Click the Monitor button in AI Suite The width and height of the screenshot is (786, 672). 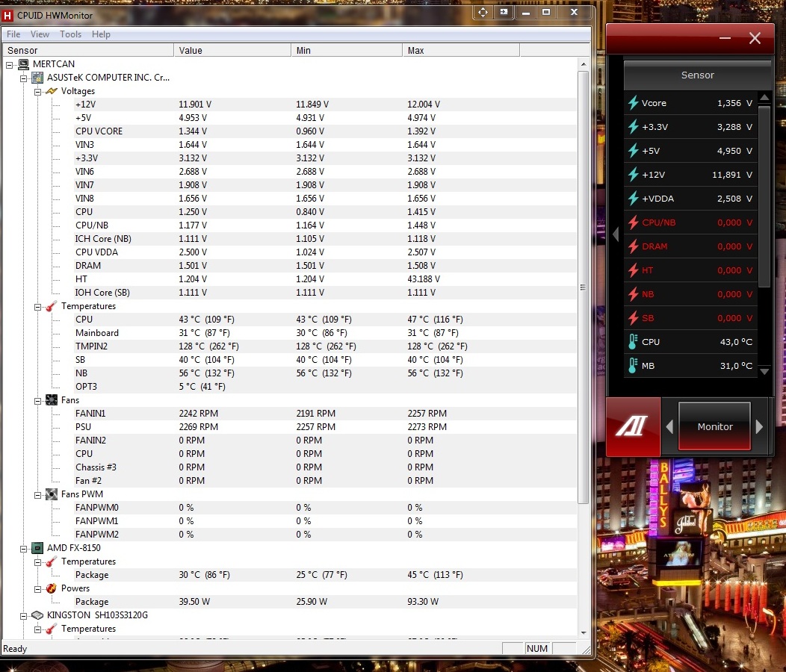click(714, 426)
